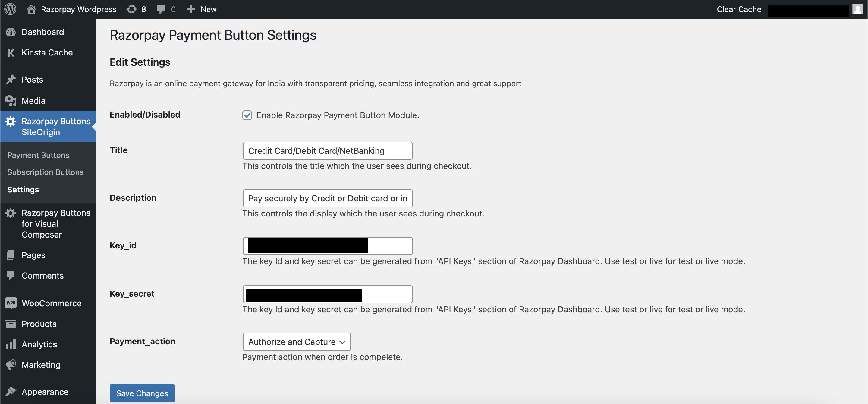Click the Marketing megaphone icon
The image size is (868, 404).
point(11,365)
